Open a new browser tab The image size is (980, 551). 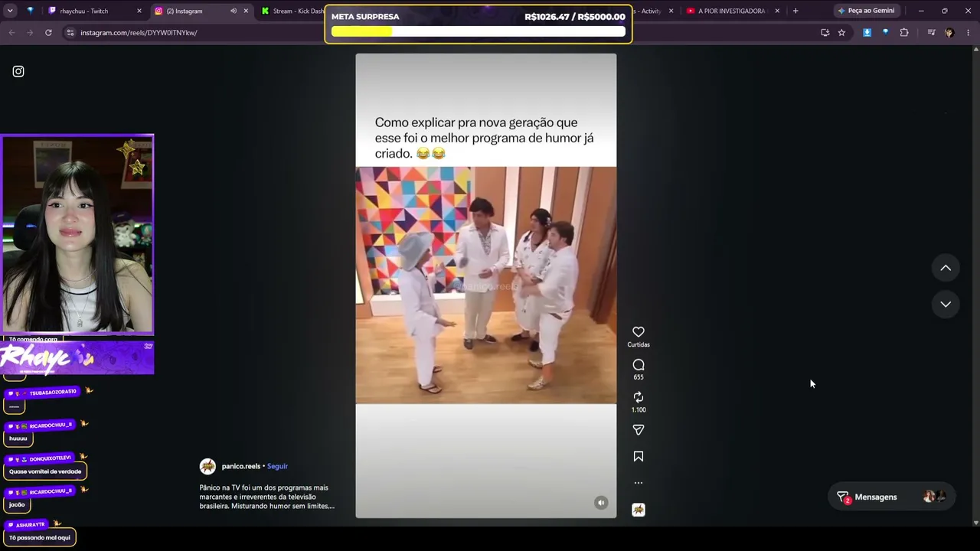(795, 11)
